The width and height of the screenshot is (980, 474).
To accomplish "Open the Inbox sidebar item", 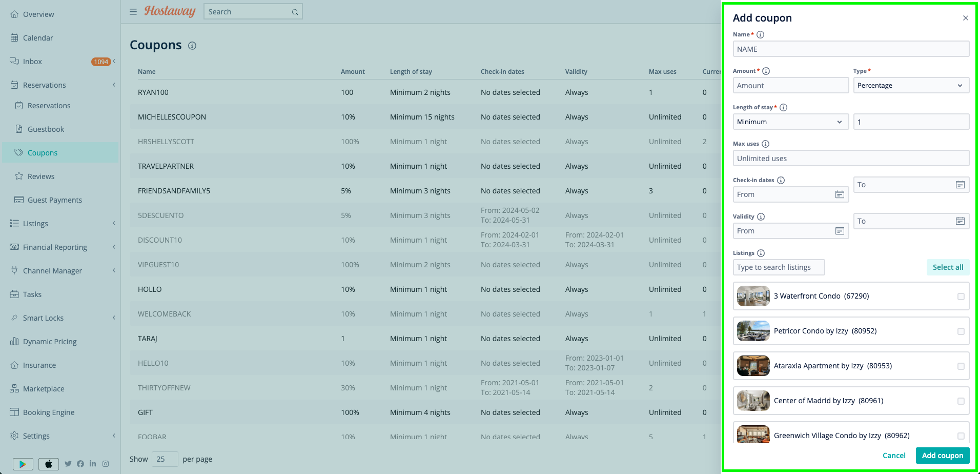I will click(x=32, y=62).
